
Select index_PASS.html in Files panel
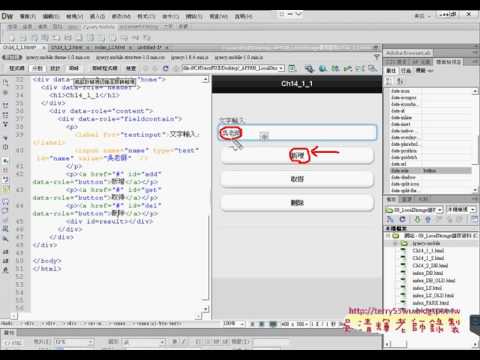pos(431,303)
